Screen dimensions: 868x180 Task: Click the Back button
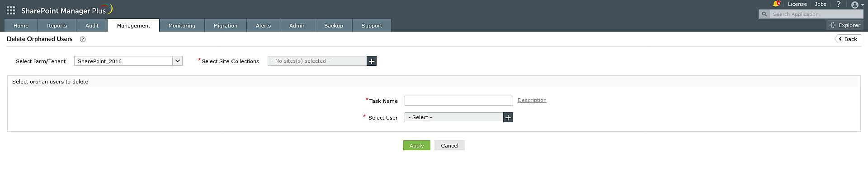848,39
